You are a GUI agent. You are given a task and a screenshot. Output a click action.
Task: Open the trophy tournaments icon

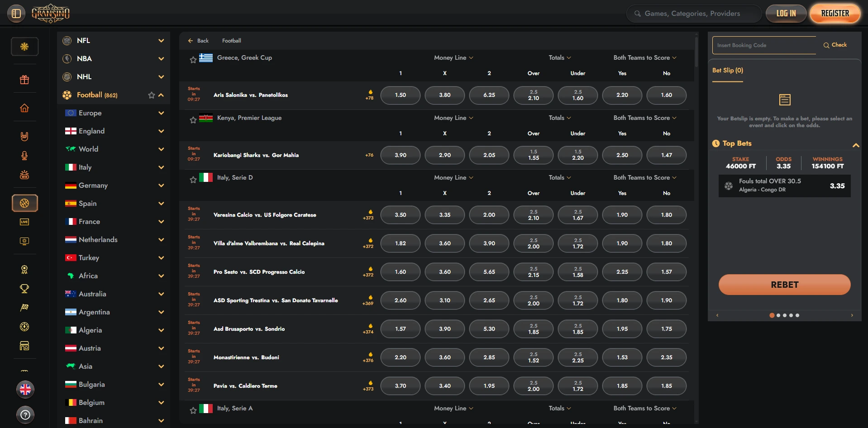24,289
